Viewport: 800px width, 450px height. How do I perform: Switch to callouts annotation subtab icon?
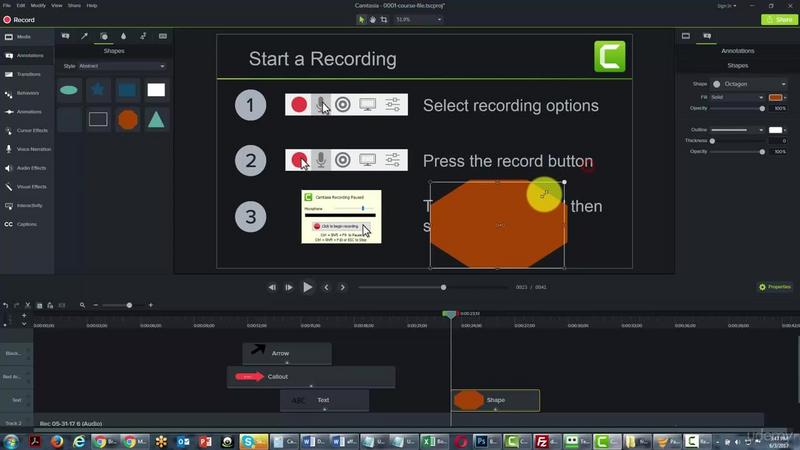pyautogui.click(x=65, y=36)
